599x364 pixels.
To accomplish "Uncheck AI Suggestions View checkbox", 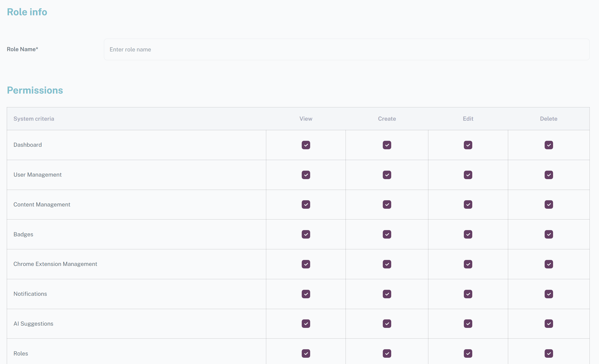I will [306, 324].
